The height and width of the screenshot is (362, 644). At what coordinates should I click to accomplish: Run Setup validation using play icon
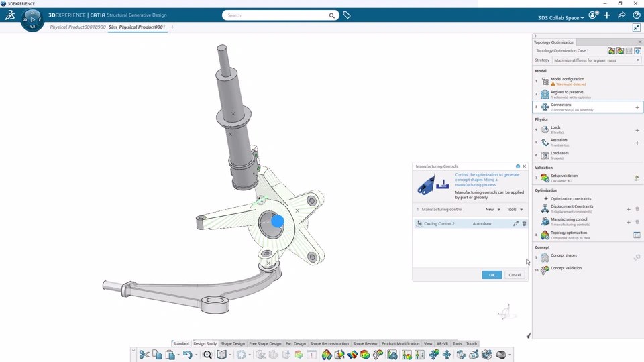(637, 178)
